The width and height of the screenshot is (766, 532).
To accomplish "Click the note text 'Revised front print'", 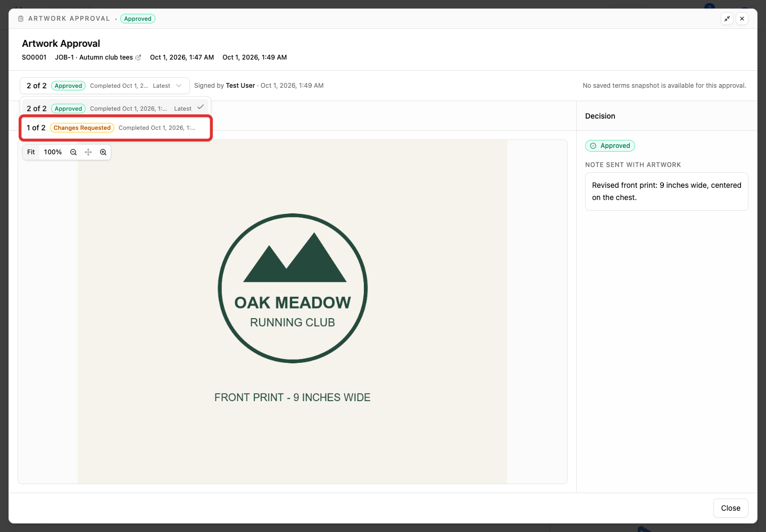I will 667,192.
